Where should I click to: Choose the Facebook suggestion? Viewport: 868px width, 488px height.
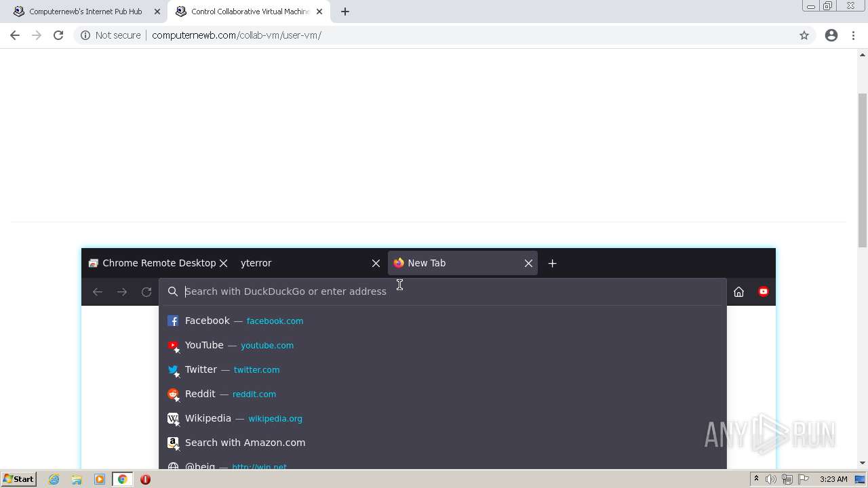pos(443,321)
